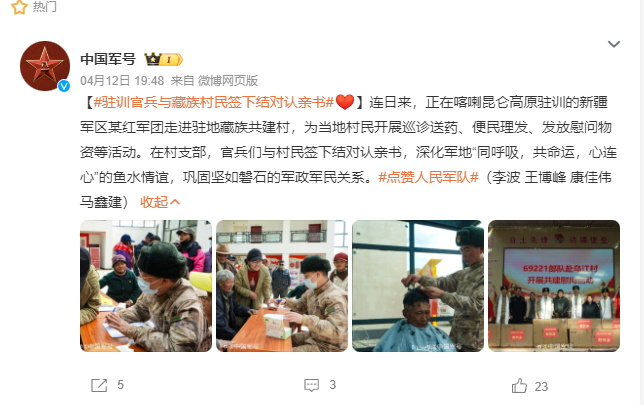
Task: Expand the post options chevron menu
Action: 614,44
